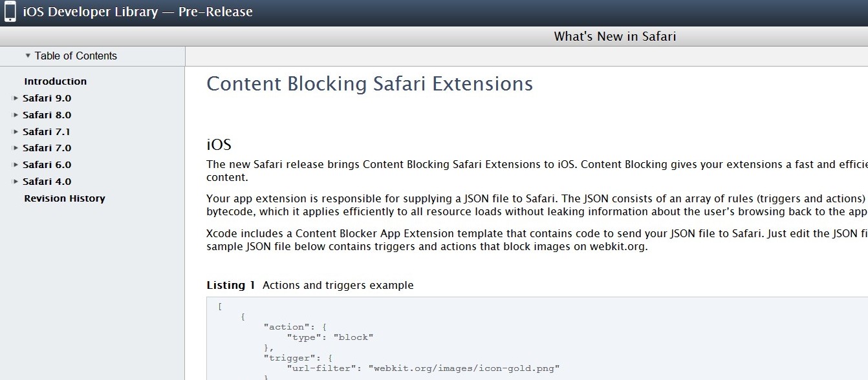Select the Safari 7.1 chapter link
Viewport: 868px width, 380px height.
pos(47,132)
